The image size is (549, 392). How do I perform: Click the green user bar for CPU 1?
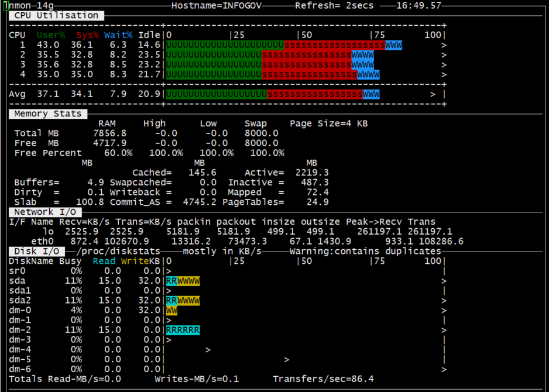pos(225,45)
